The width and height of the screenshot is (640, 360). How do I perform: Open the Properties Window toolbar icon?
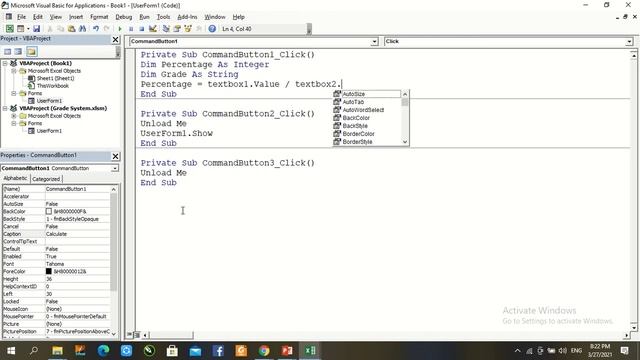pos(177,29)
